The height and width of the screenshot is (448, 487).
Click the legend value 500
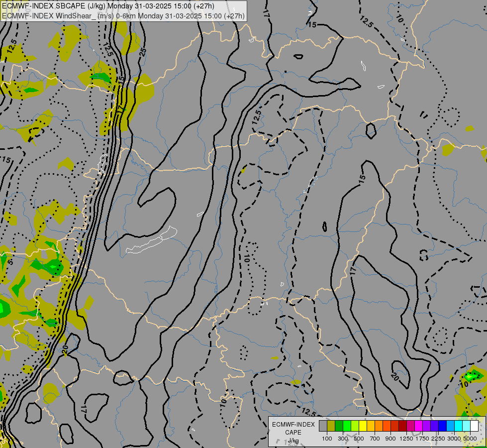[359, 439]
